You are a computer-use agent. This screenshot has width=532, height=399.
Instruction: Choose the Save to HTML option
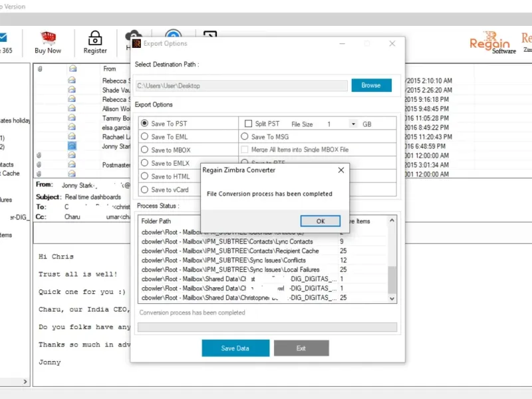click(144, 176)
